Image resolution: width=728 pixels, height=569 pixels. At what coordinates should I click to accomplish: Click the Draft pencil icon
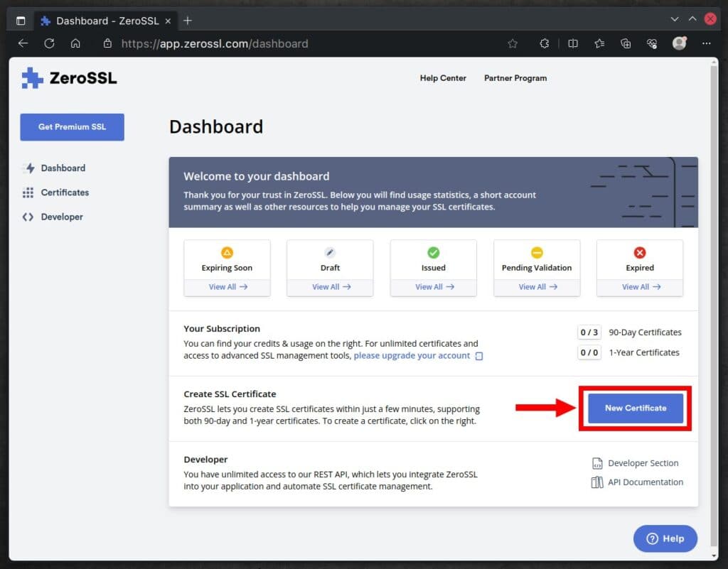(330, 253)
